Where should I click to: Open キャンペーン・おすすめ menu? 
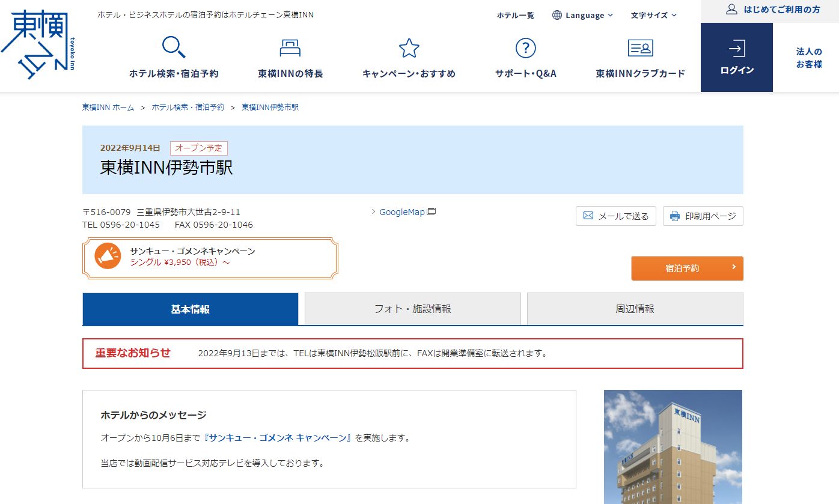409,59
